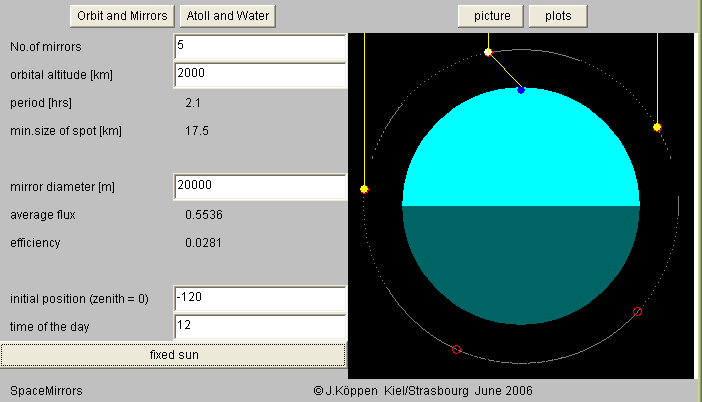
Task: Open the Atoll and Water panel
Action: 228,16
